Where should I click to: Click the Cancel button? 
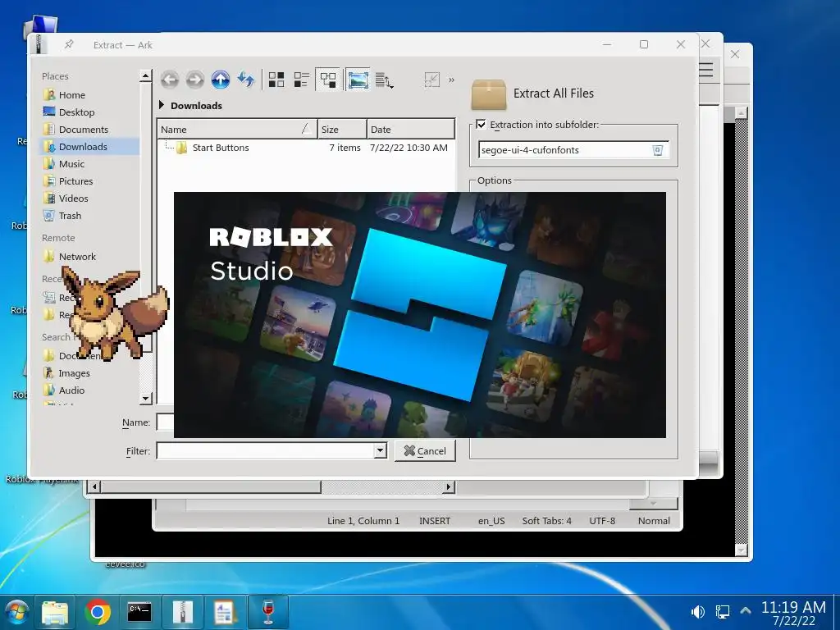(425, 450)
